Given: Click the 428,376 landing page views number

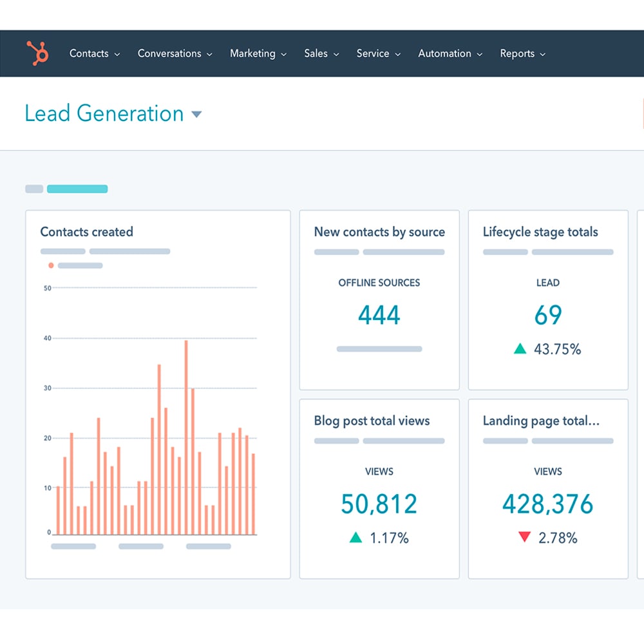Looking at the screenshot, I should coord(548,504).
